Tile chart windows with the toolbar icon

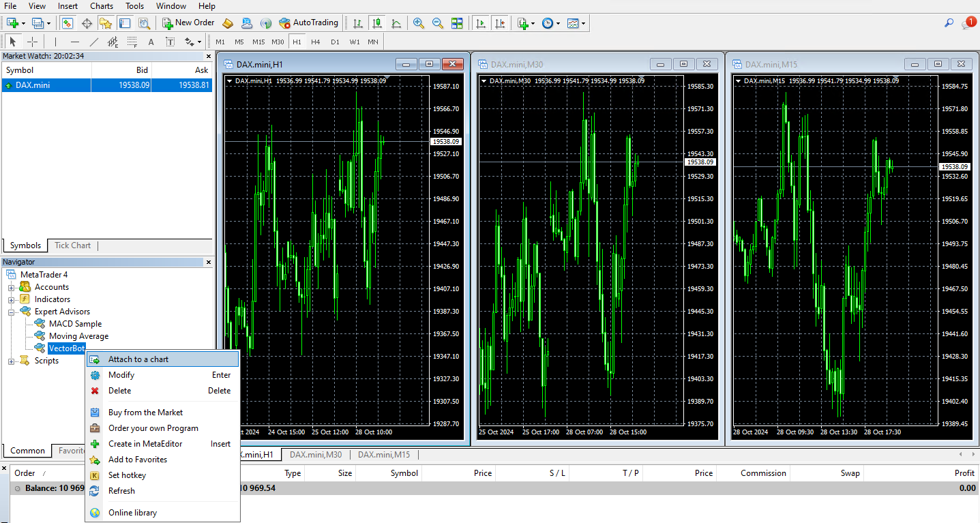click(x=457, y=23)
